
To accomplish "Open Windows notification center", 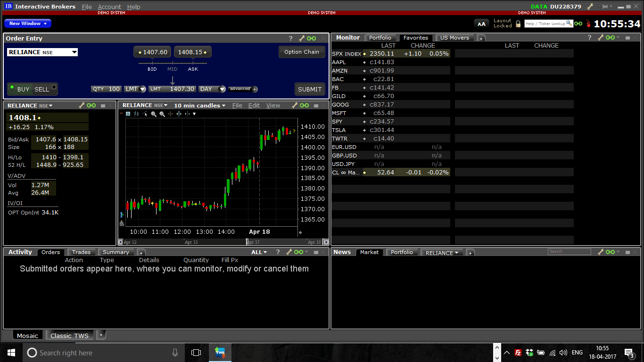I will (630, 353).
